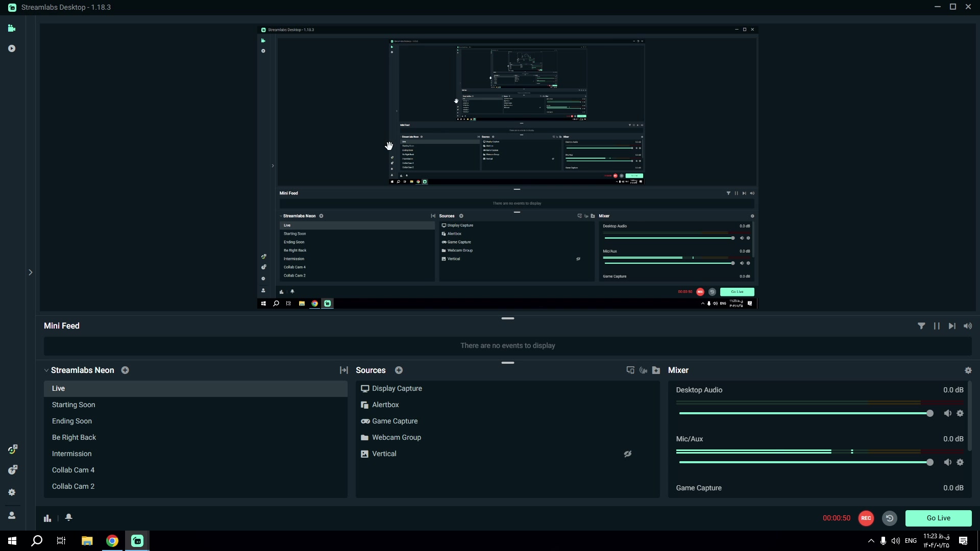Pause the Mini Feed alert queue
The height and width of the screenshot is (551, 980).
[937, 326]
